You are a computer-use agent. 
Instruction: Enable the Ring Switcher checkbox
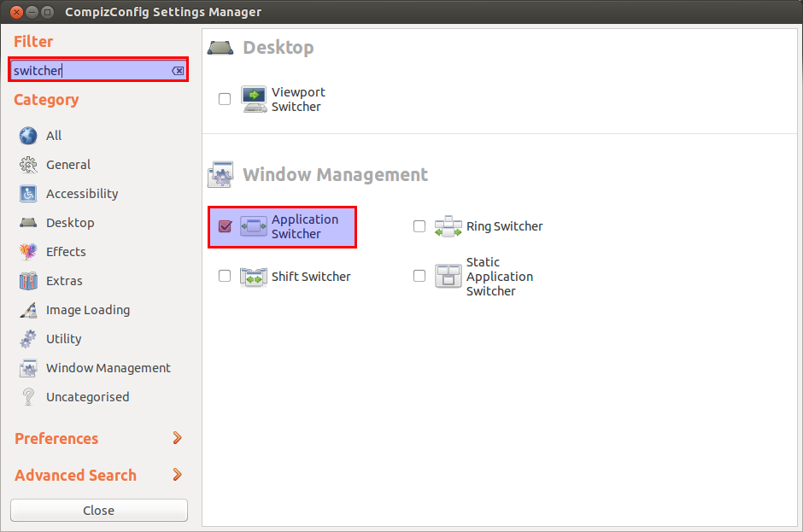pyautogui.click(x=419, y=226)
